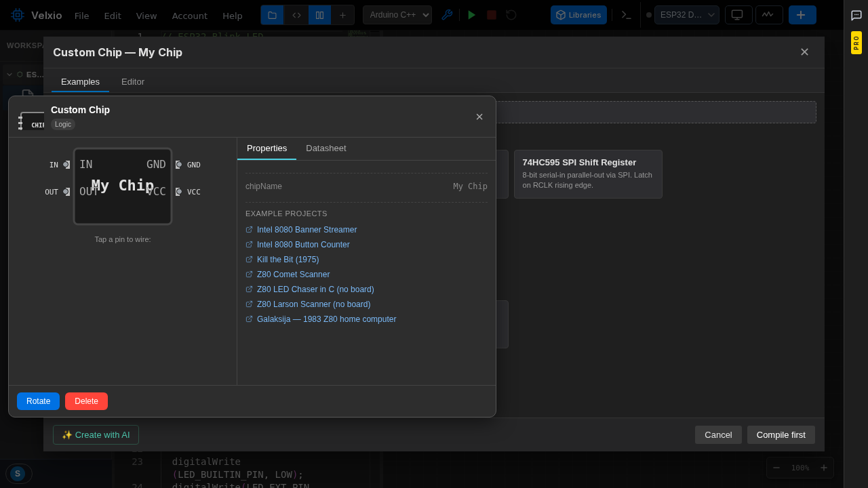Reset simulation with circular arrow icon

[511, 15]
